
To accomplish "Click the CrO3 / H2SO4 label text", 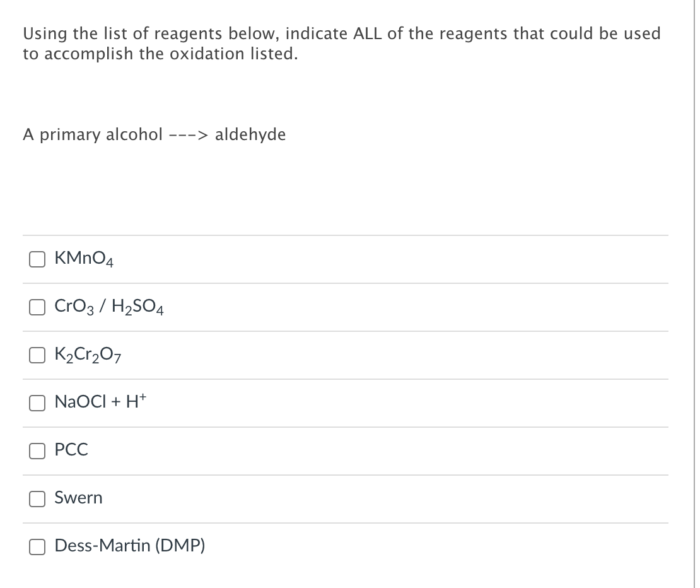I will tap(108, 307).
